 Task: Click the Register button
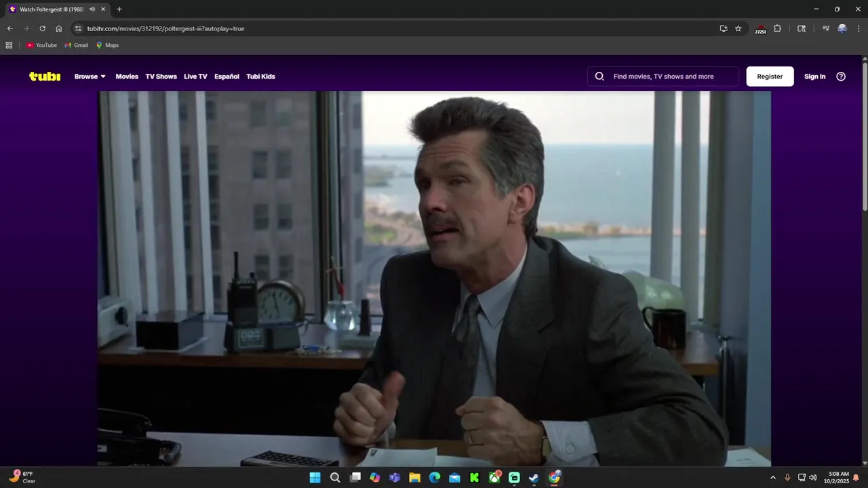(770, 77)
